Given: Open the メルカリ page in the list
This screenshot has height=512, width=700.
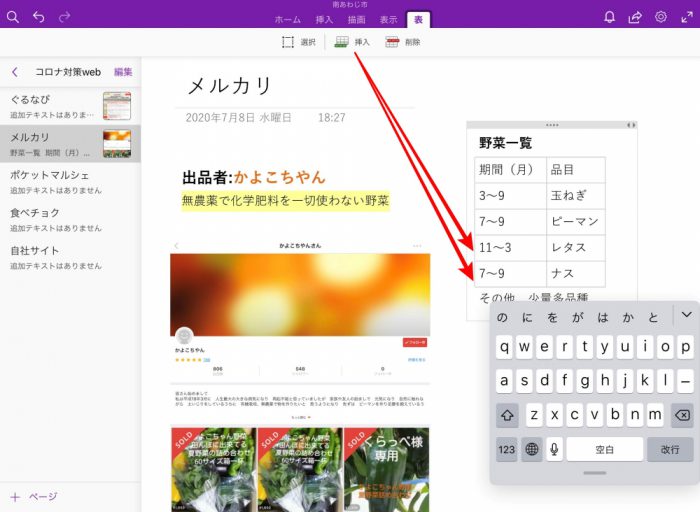Looking at the screenshot, I should (x=71, y=143).
